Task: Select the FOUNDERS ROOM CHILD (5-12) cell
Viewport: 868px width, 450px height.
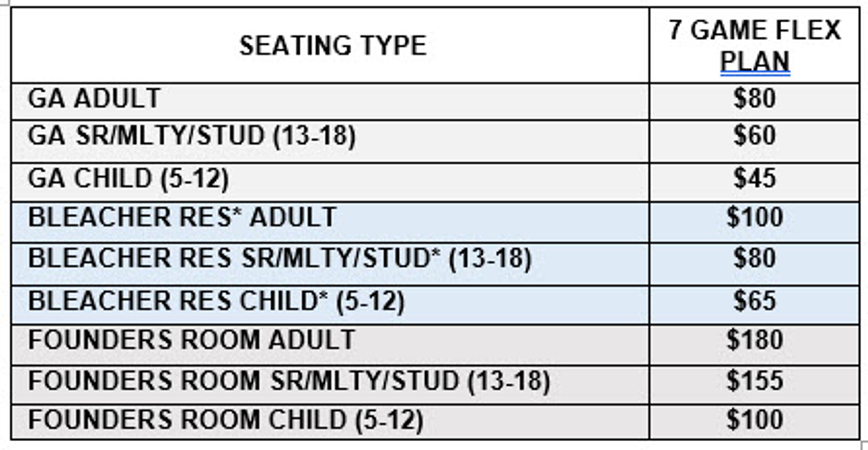Action: (330, 421)
